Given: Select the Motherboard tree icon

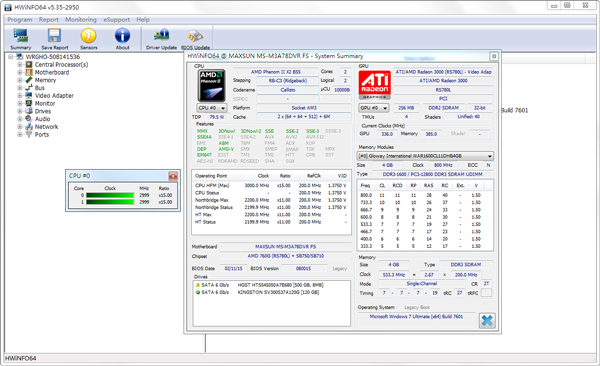Looking at the screenshot, I should 29,72.
